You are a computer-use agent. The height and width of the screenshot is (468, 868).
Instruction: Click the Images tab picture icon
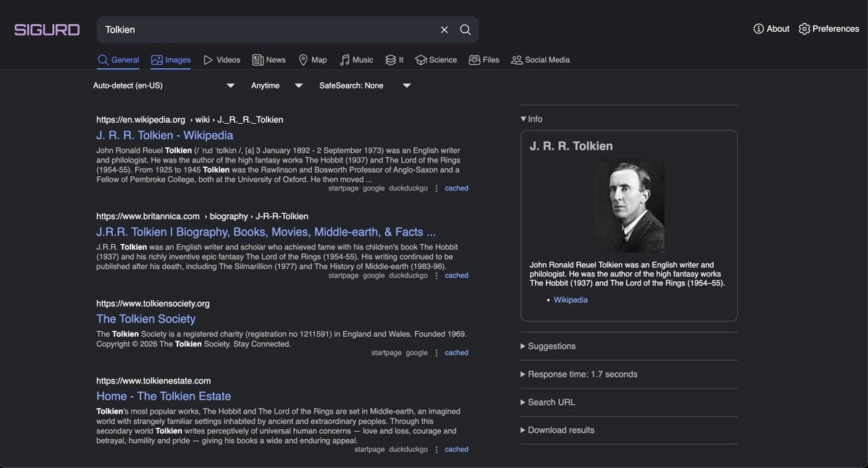point(156,60)
